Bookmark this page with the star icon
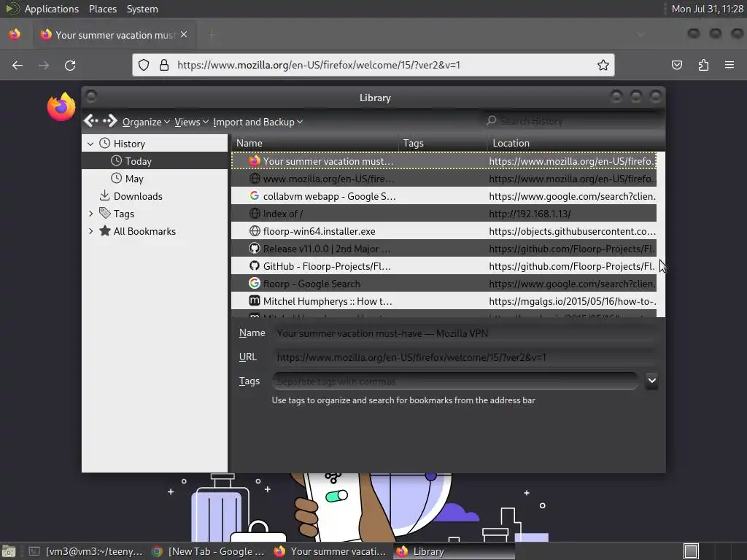The width and height of the screenshot is (747, 560). click(x=603, y=65)
